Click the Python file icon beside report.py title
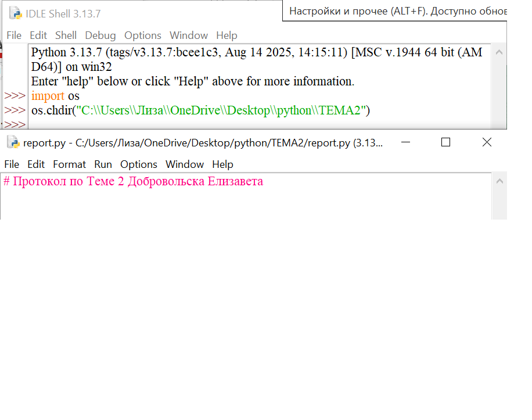 pyautogui.click(x=12, y=142)
